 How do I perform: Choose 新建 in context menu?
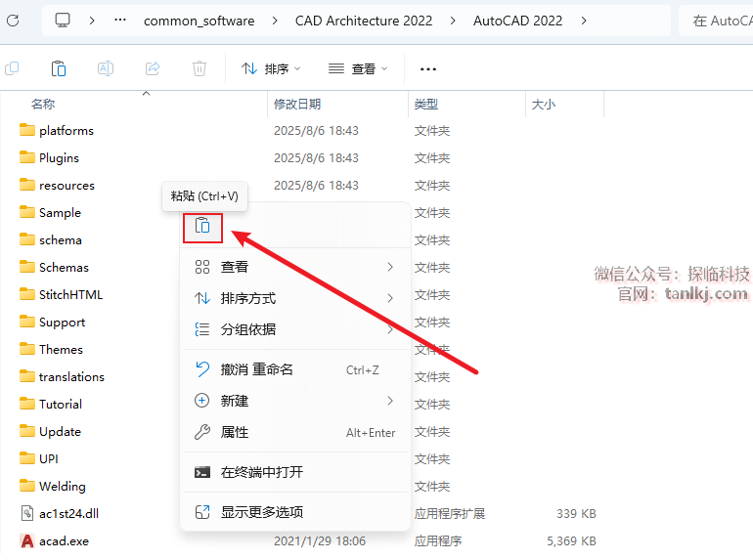295,401
